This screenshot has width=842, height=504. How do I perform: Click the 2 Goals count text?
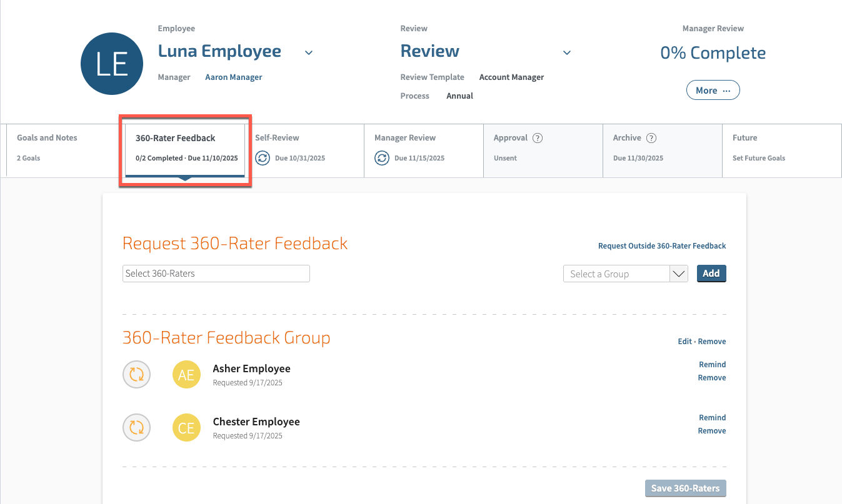pos(28,158)
